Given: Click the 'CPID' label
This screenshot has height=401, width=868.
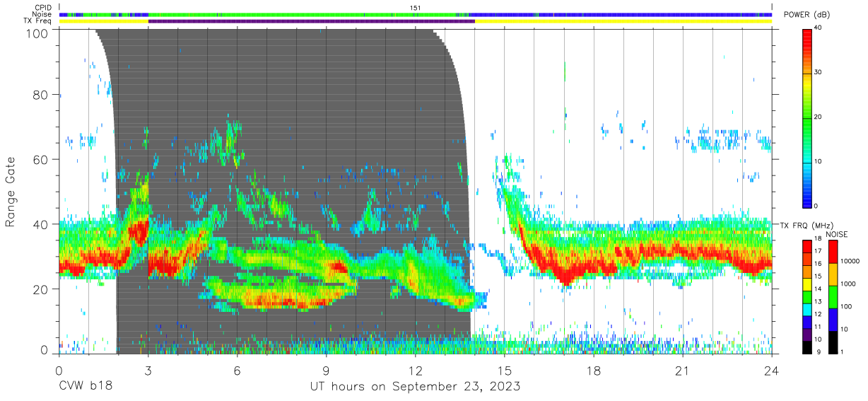Looking at the screenshot, I should [x=44, y=8].
